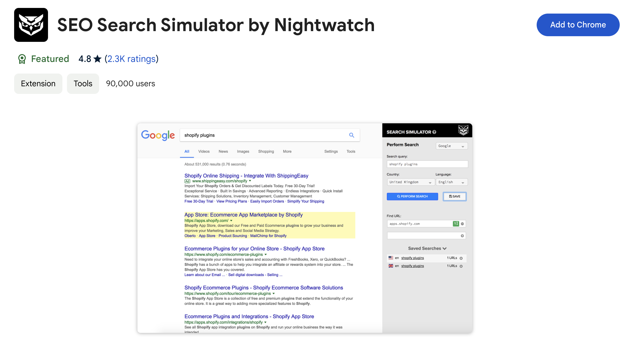Viewport: 644px width, 349px height.
Task: Switch to the Videos tab
Action: click(204, 152)
